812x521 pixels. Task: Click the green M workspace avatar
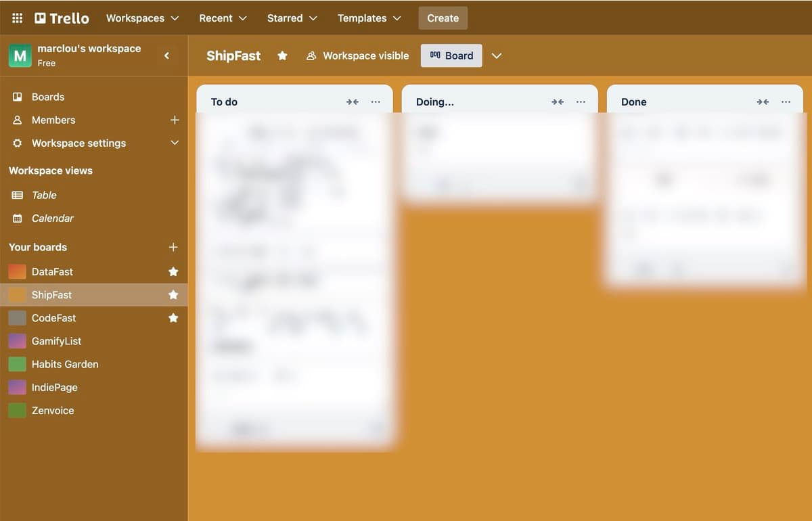pyautogui.click(x=20, y=55)
